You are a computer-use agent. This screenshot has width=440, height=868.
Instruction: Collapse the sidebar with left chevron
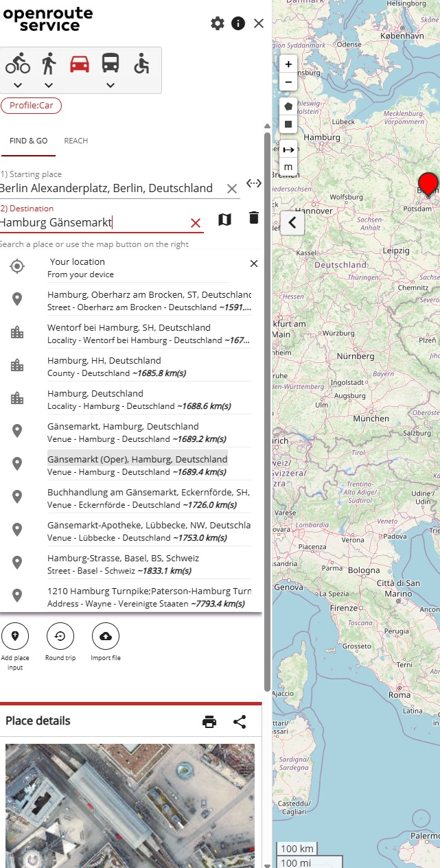[x=292, y=222]
